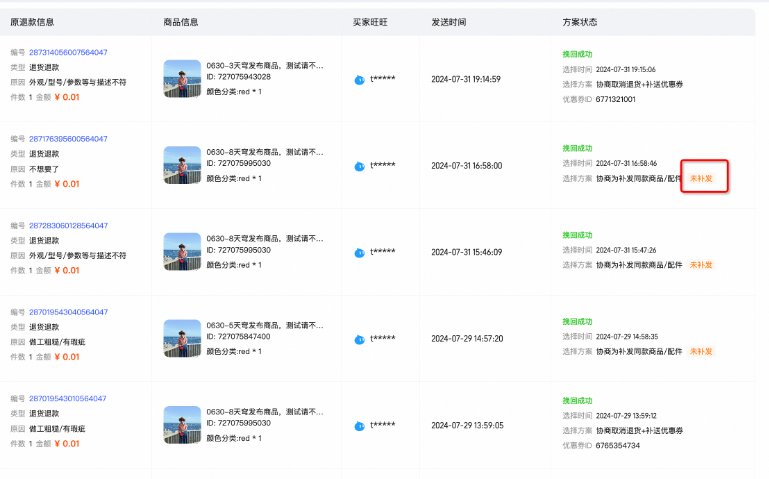Image resolution: width=769 pixels, height=479 pixels.
Task: Click product thumbnail for 0630-5天穹发布商品
Action: 182,338
